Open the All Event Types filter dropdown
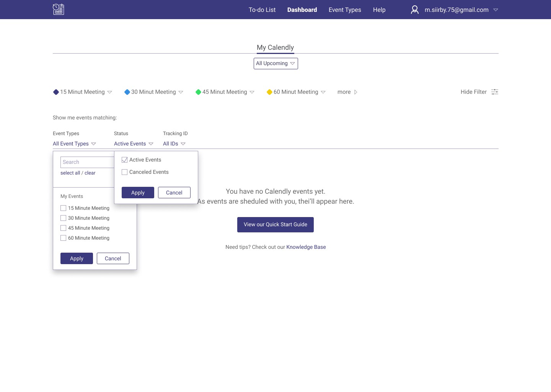This screenshot has width=551, height=392. (74, 144)
